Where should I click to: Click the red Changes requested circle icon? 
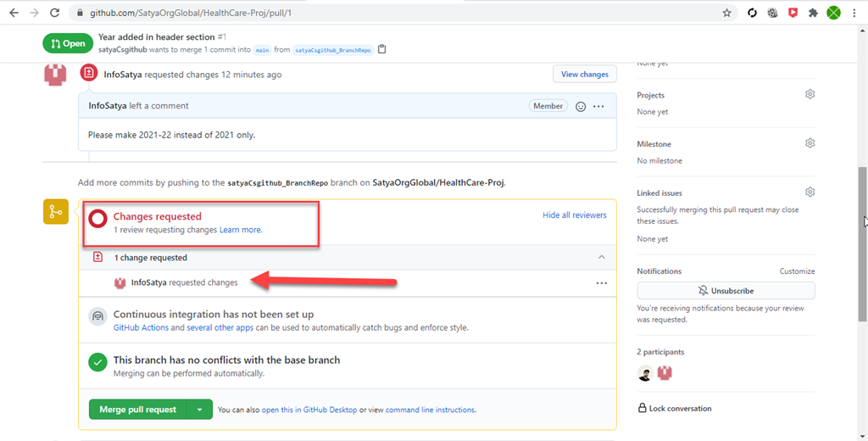click(x=98, y=220)
